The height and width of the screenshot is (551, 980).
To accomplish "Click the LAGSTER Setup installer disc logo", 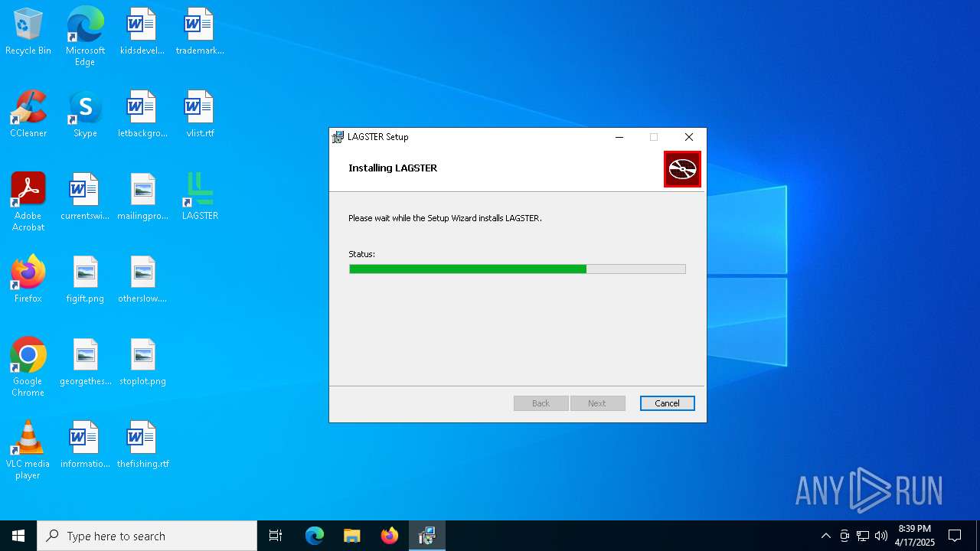I will pos(682,169).
